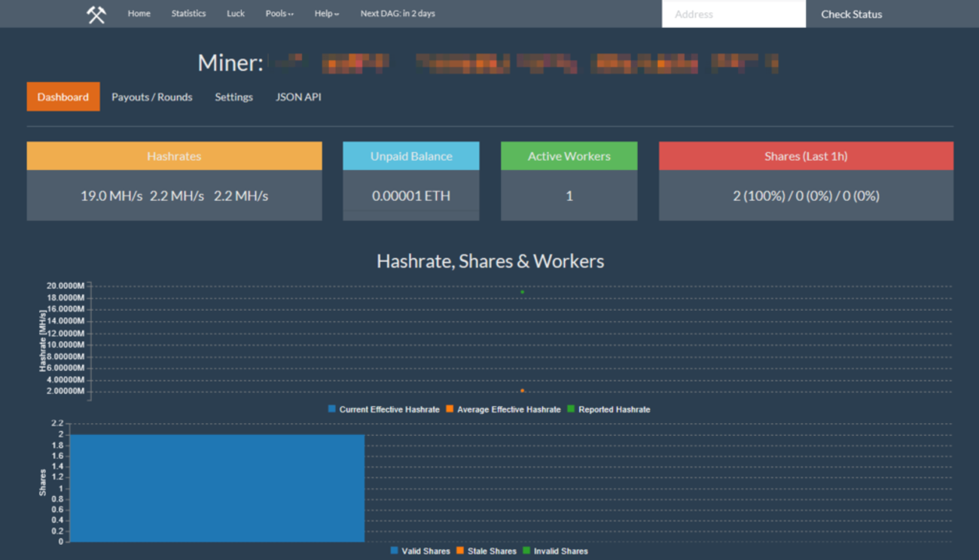Toggle Reported Hashrate green legend swatch
This screenshot has width=979, height=560.
[571, 409]
